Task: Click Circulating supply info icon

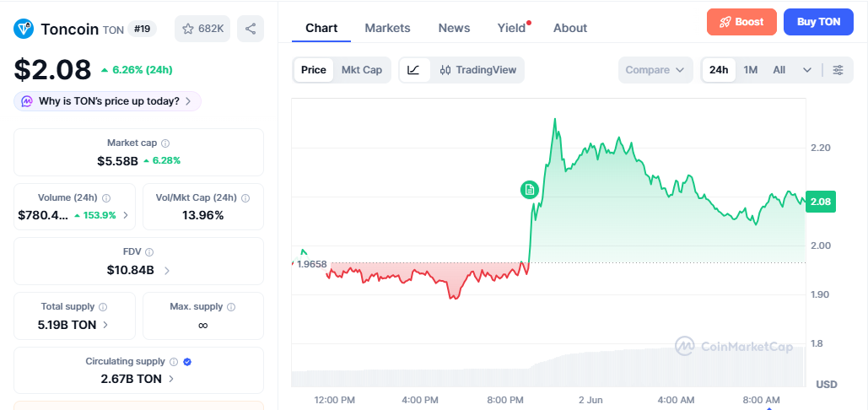Action: [174, 362]
